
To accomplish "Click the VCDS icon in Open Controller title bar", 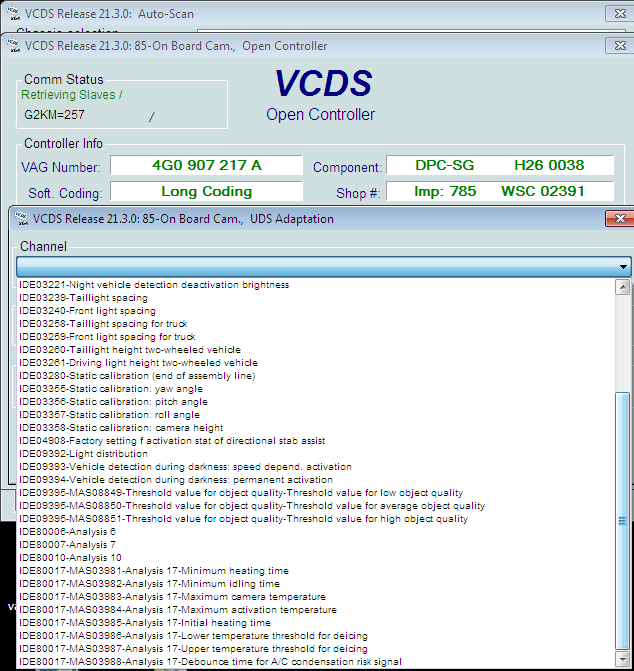I will [13, 46].
